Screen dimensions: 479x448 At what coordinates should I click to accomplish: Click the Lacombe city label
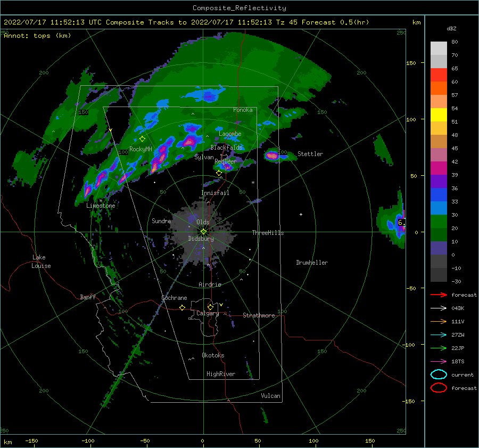point(230,134)
